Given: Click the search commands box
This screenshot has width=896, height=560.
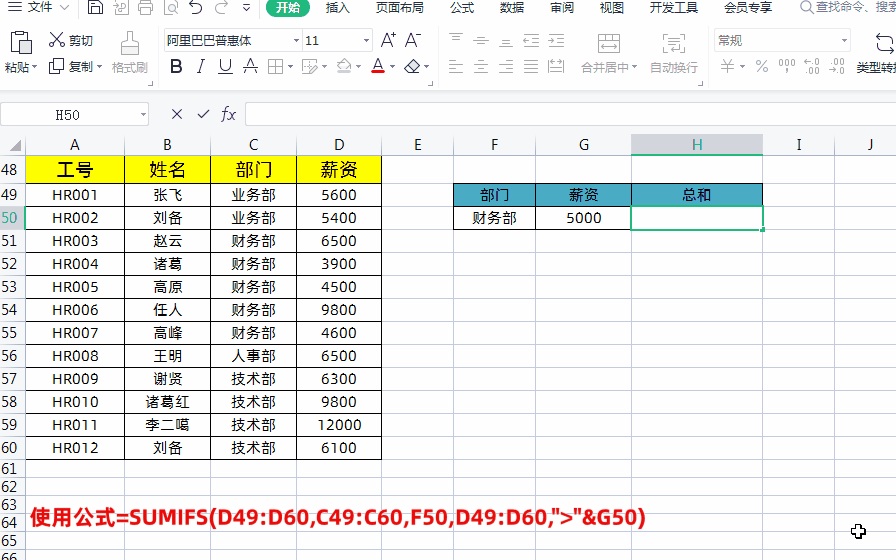Looking at the screenshot, I should [x=847, y=7].
